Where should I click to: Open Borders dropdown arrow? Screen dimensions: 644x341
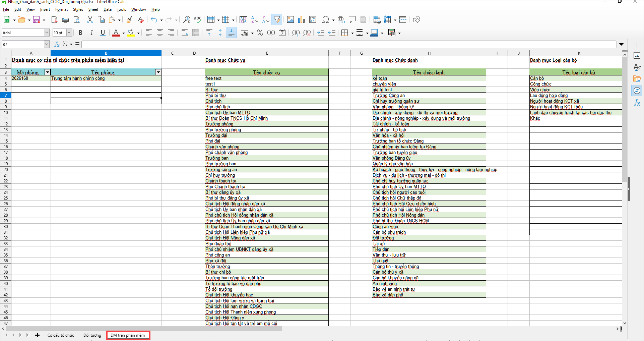tap(352, 33)
